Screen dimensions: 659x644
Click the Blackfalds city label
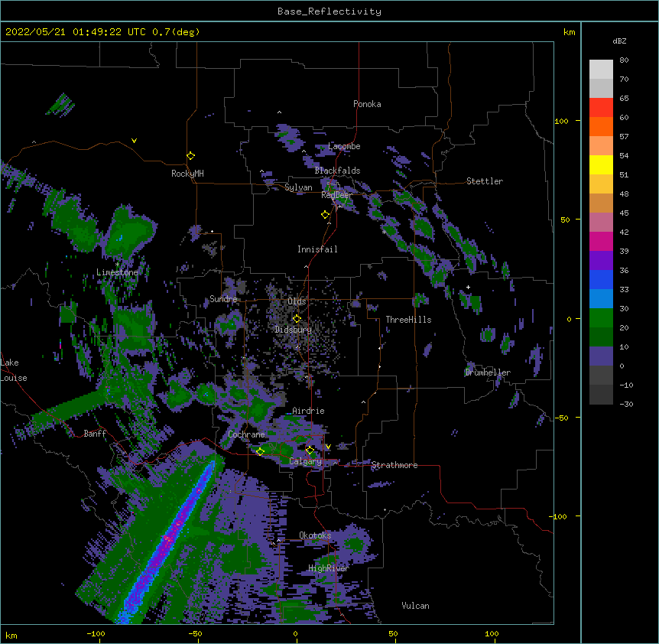pyautogui.click(x=337, y=171)
